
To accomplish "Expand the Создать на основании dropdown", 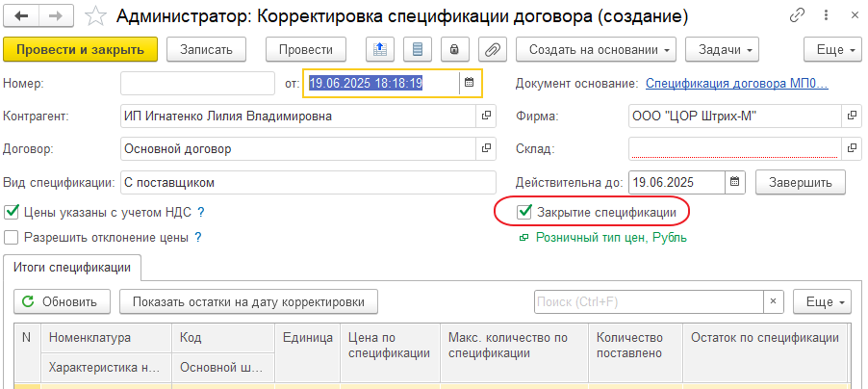I will 596,50.
